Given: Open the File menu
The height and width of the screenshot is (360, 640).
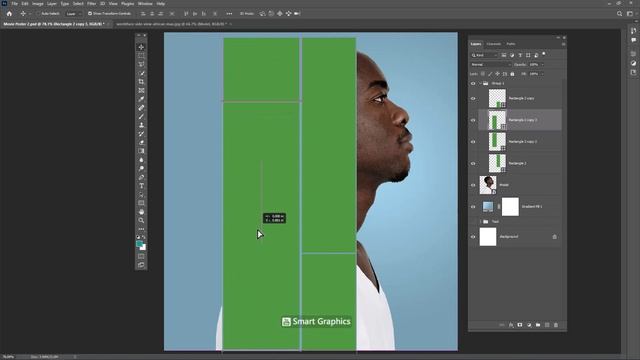Looking at the screenshot, I should coord(14,4).
